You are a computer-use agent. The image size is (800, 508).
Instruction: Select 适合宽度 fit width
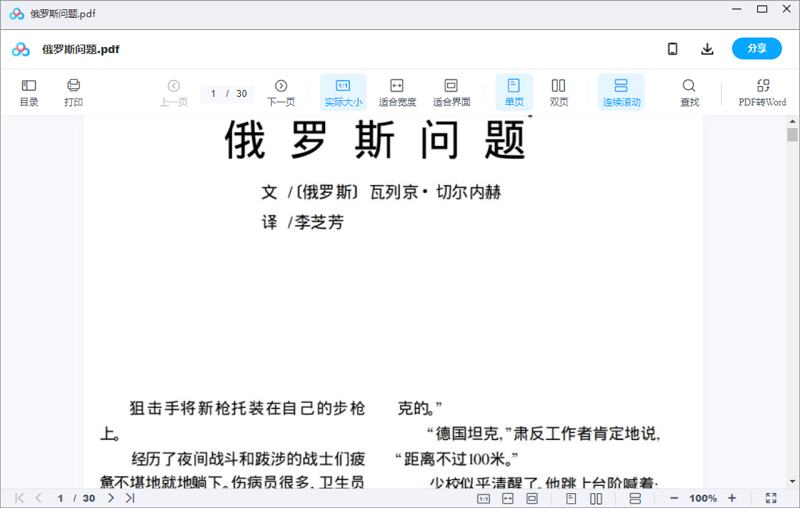coord(397,92)
